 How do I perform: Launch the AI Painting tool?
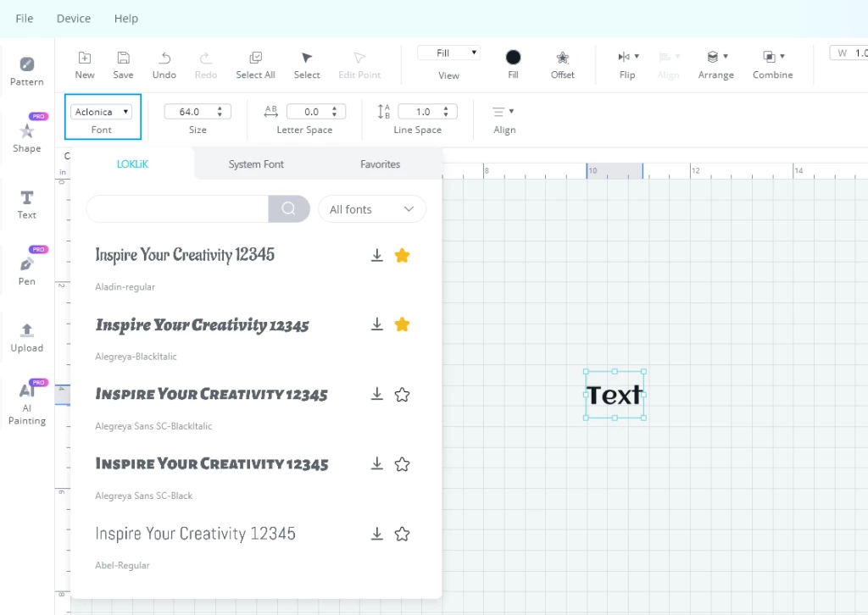click(26, 404)
